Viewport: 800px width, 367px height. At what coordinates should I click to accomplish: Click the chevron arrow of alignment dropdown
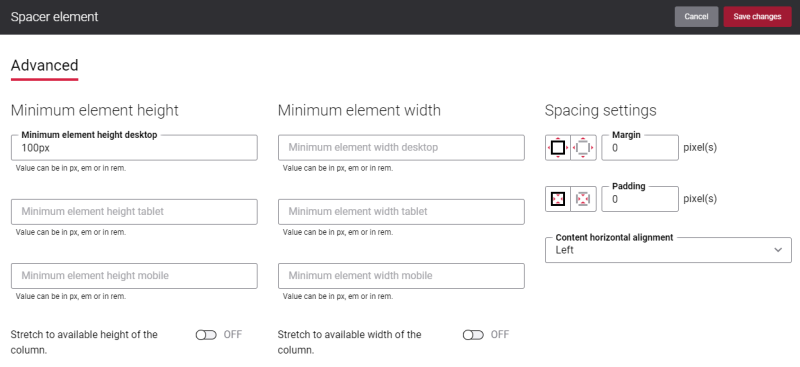(x=778, y=250)
